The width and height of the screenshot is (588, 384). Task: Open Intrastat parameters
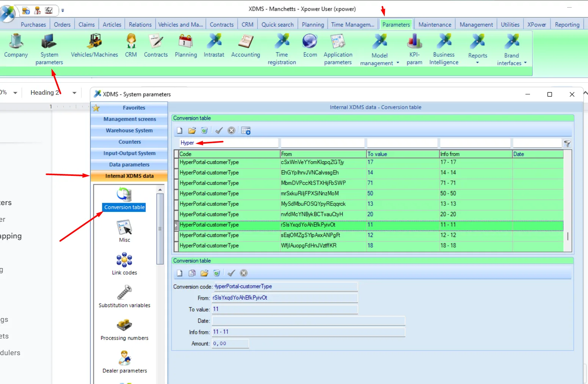coord(214,45)
